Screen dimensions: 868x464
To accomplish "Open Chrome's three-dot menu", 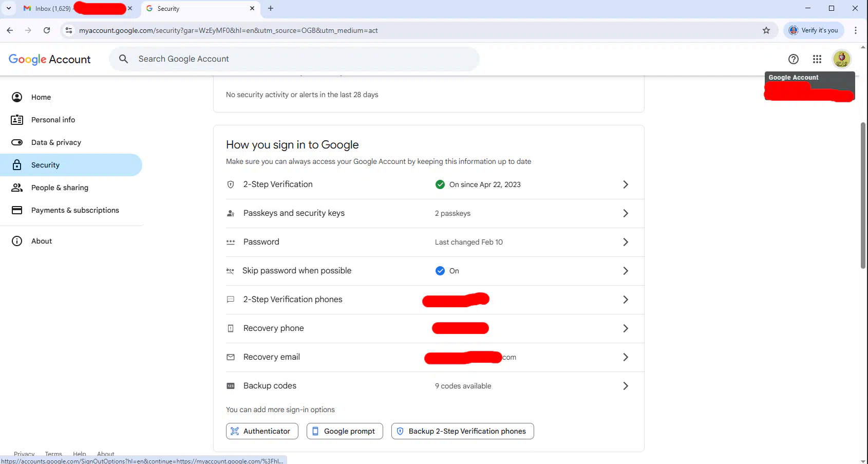I will pos(856,30).
